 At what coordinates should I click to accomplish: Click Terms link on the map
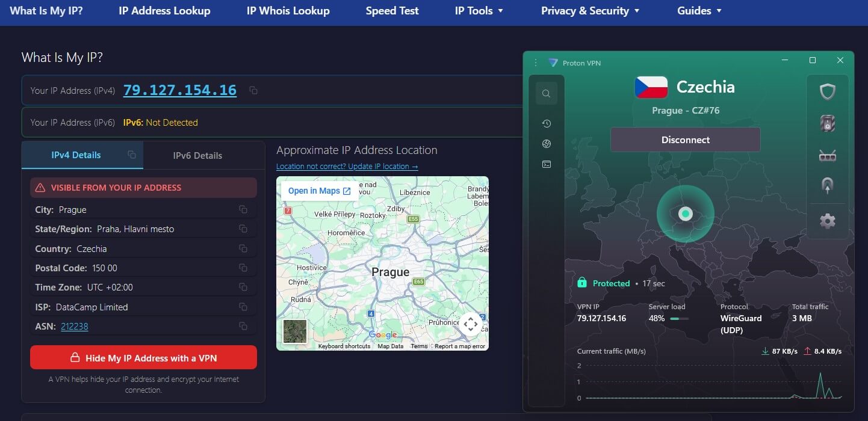click(x=419, y=346)
